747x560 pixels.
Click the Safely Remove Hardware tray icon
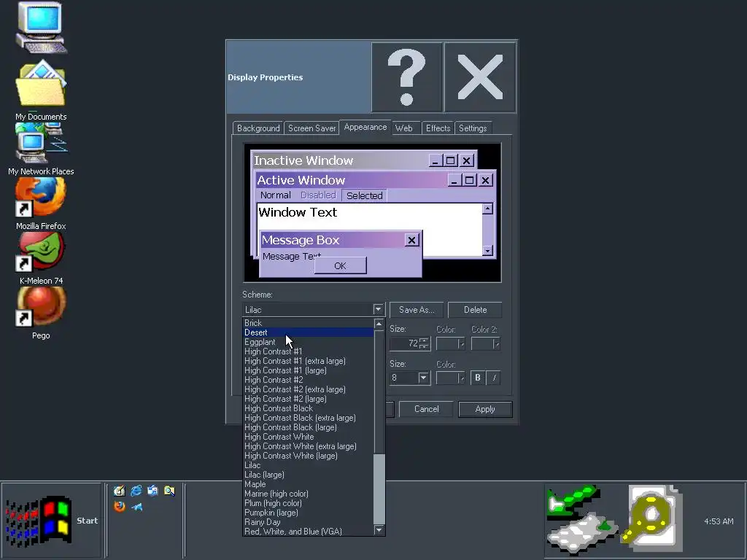[582, 520]
